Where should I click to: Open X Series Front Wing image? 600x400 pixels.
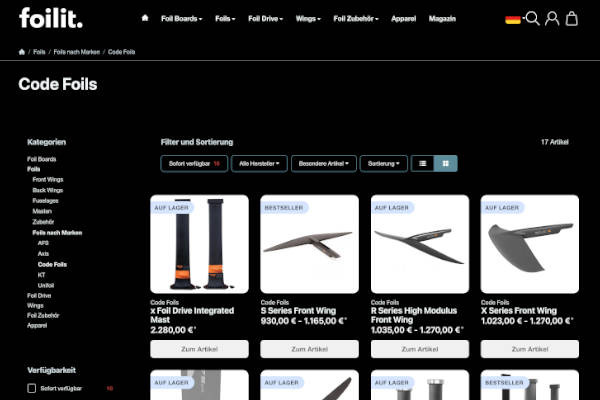[530, 244]
